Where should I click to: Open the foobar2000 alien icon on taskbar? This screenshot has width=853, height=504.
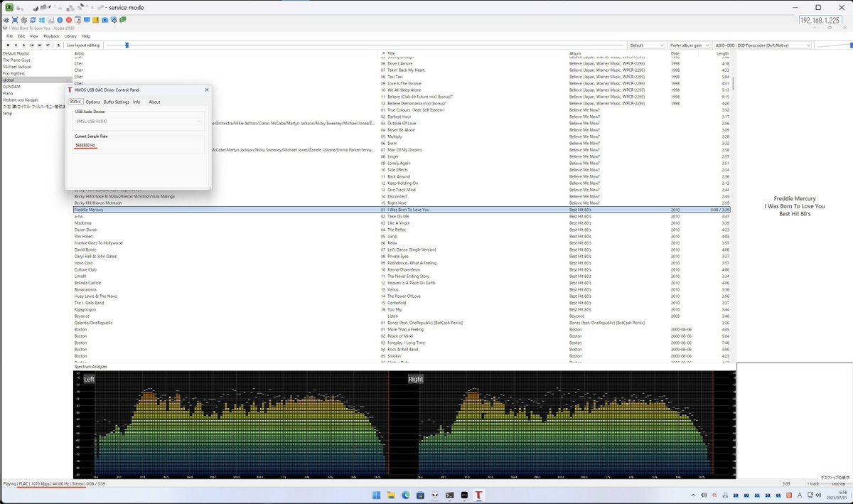coord(435,495)
